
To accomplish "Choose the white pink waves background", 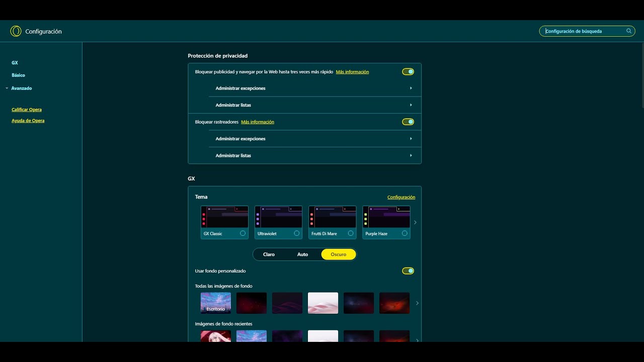I will [323, 303].
